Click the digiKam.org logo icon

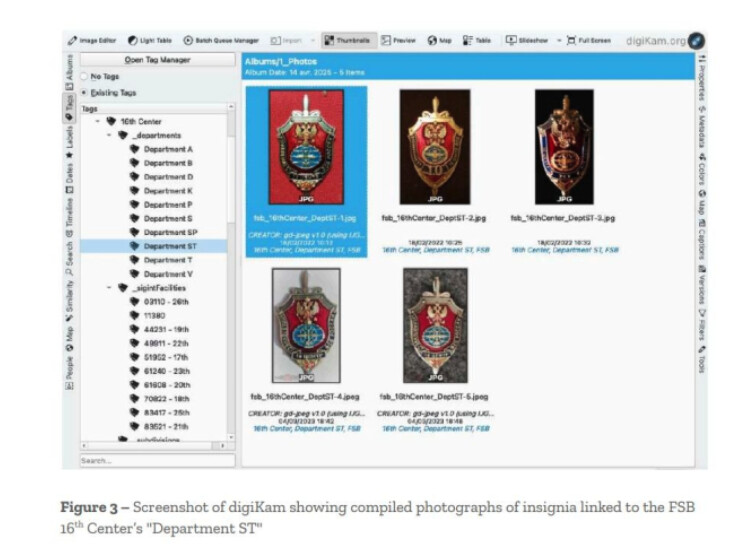696,41
